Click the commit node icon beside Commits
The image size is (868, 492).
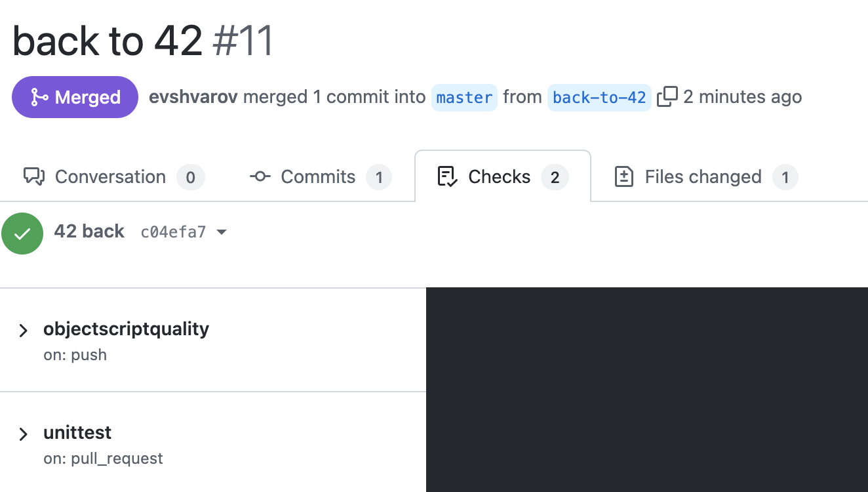coord(260,176)
